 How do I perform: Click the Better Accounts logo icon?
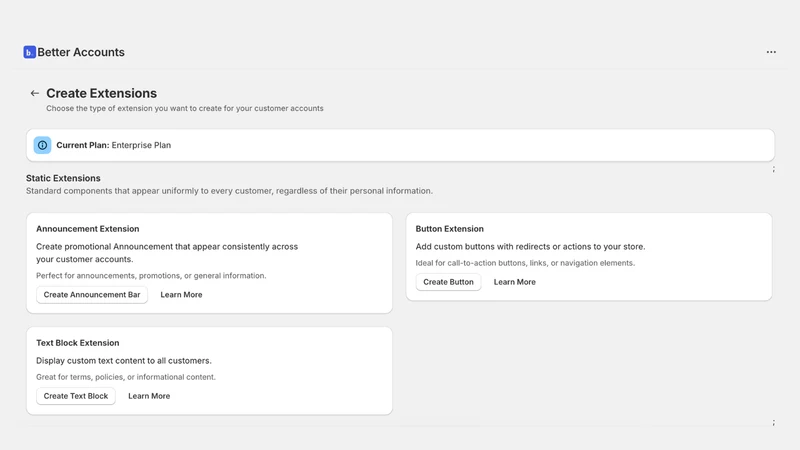coord(30,52)
